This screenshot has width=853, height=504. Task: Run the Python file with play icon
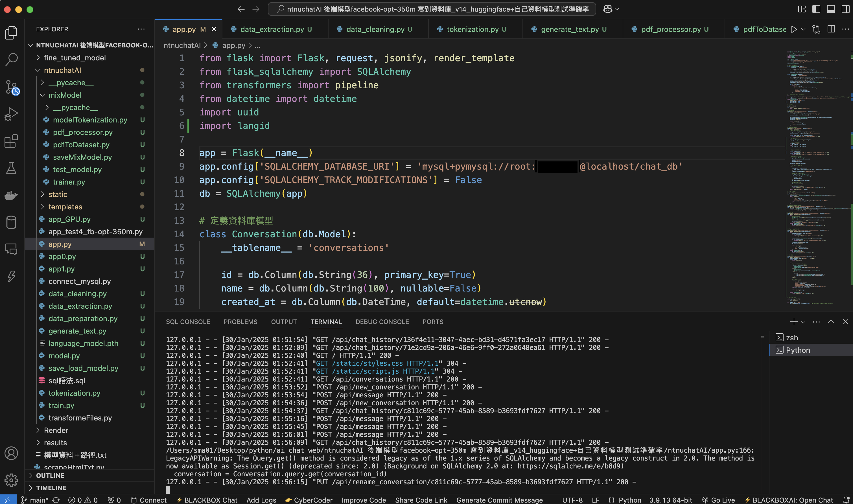coord(794,29)
